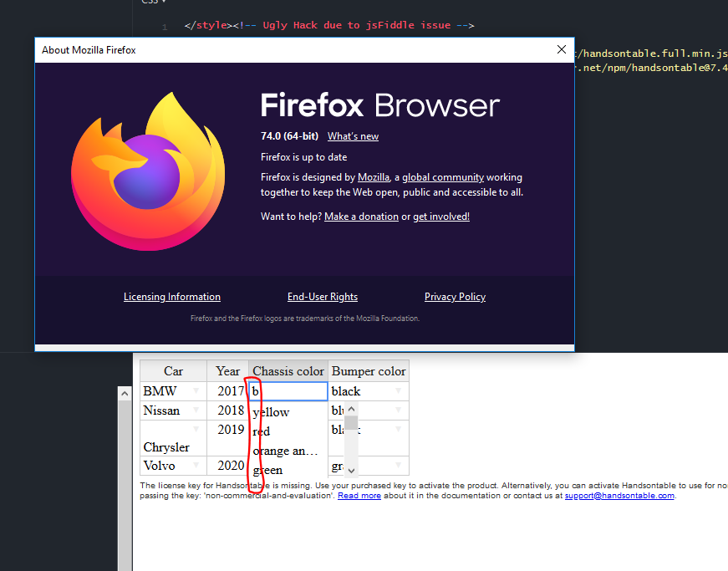Select the 2020 year cell
Image resolution: width=728 pixels, height=571 pixels.
tap(227, 465)
